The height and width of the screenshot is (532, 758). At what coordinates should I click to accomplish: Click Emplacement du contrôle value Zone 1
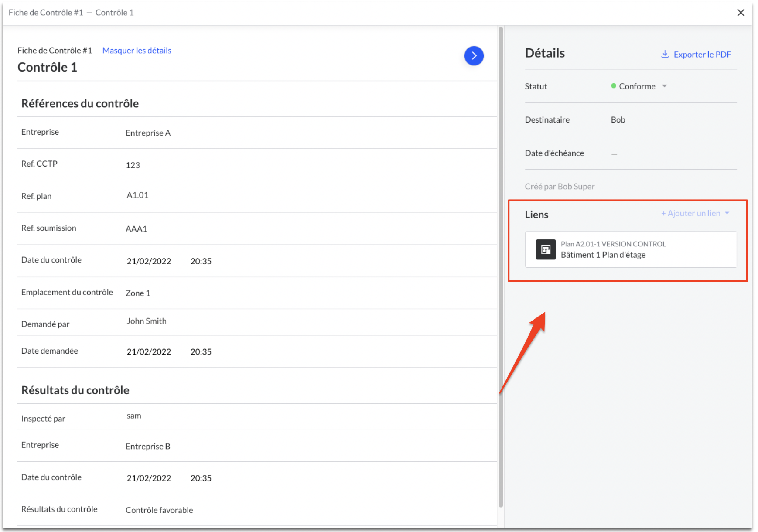click(x=138, y=293)
